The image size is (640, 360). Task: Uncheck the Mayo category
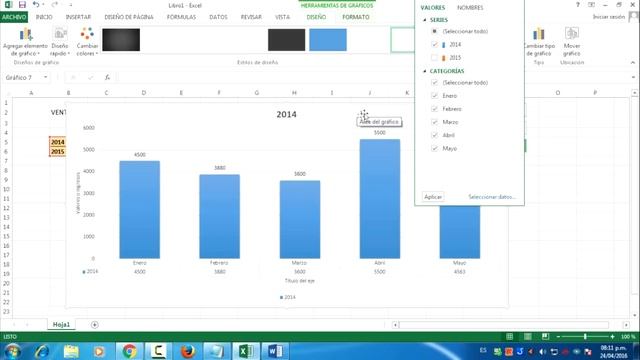coord(434,148)
